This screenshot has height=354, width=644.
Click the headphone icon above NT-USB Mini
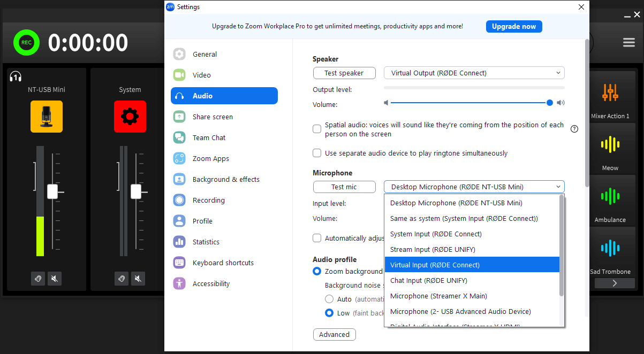tap(16, 76)
